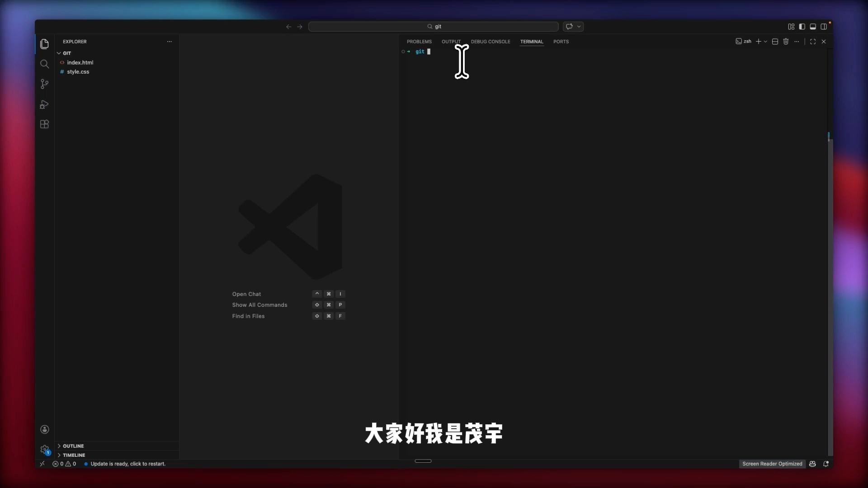Viewport: 868px width, 488px height.
Task: Open the Extensions view
Action: click(x=44, y=124)
